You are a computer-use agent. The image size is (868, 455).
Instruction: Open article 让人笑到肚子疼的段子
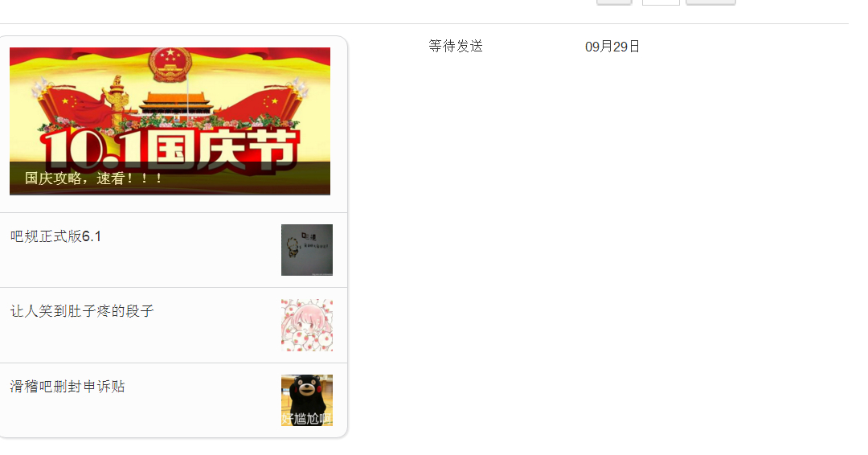(x=81, y=311)
